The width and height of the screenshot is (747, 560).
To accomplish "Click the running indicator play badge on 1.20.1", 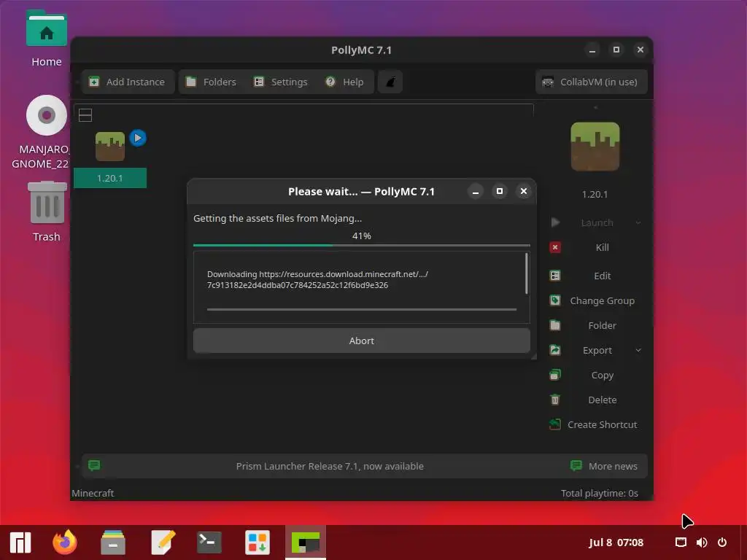I will (138, 138).
